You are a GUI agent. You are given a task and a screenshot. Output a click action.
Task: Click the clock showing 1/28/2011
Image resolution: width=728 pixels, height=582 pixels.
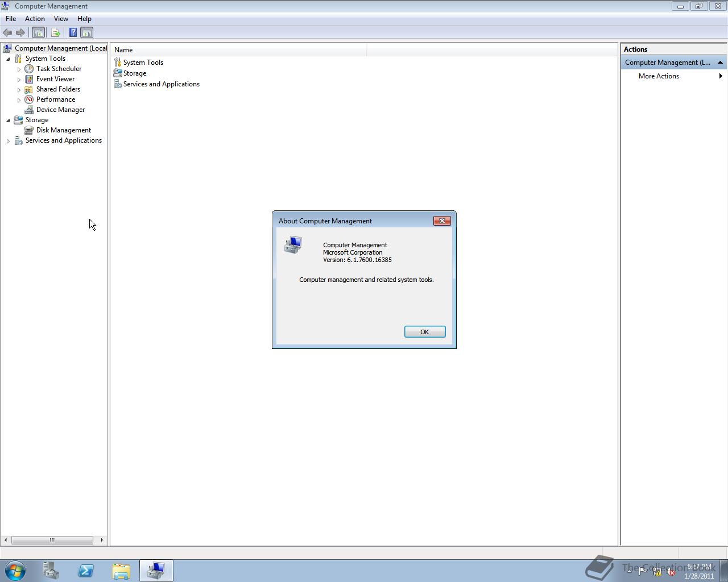tap(699, 571)
